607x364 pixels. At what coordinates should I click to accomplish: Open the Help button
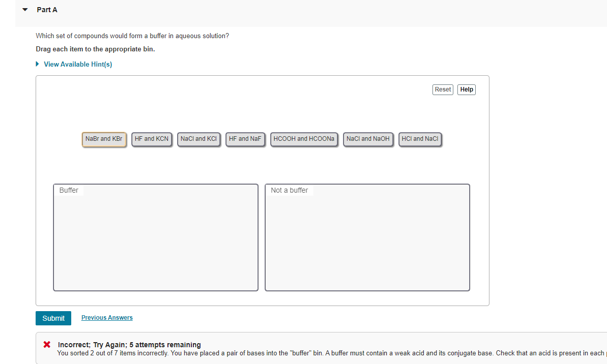[466, 89]
